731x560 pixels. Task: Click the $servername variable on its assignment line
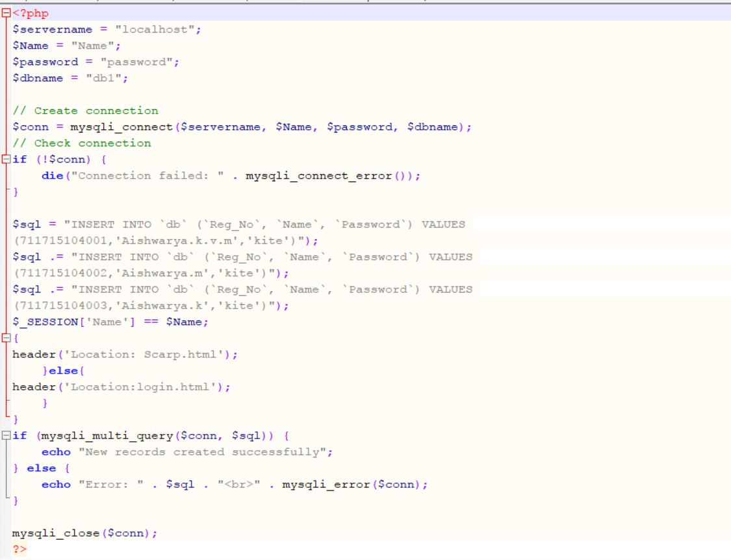click(x=52, y=29)
